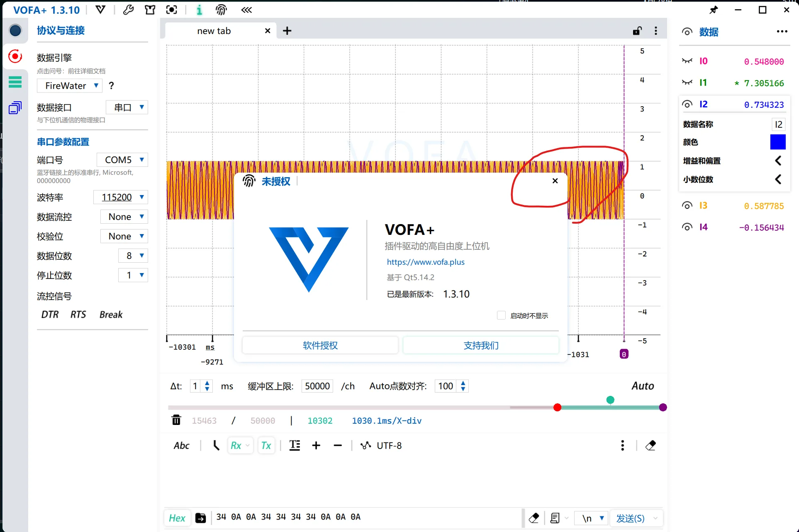Collapse sidebar with double-left-arrow icon
799x532 pixels.
[246, 10]
